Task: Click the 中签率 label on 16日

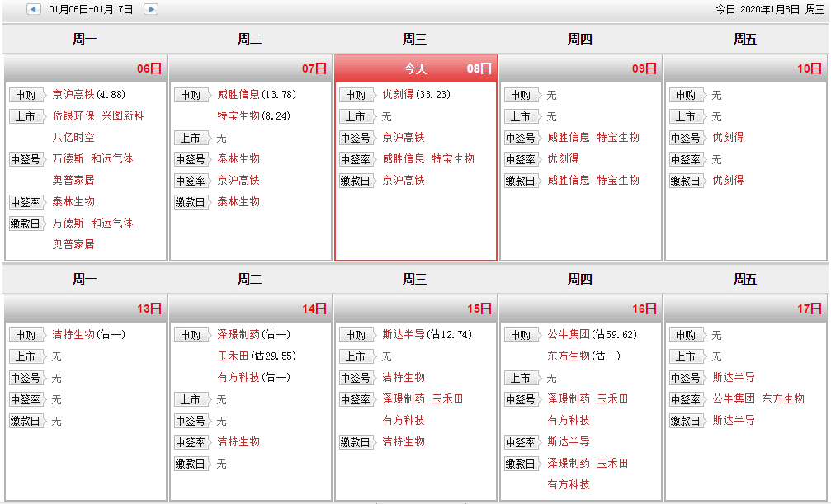Action: click(x=521, y=442)
